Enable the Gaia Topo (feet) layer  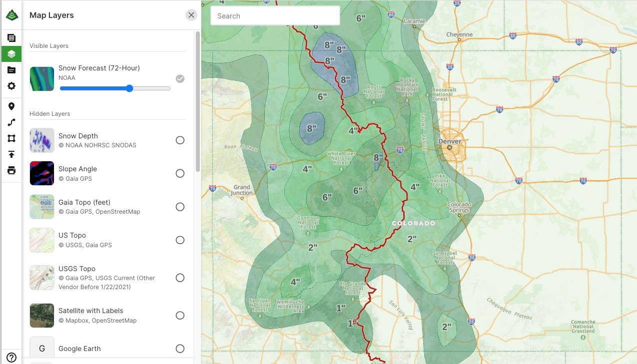pyautogui.click(x=180, y=207)
